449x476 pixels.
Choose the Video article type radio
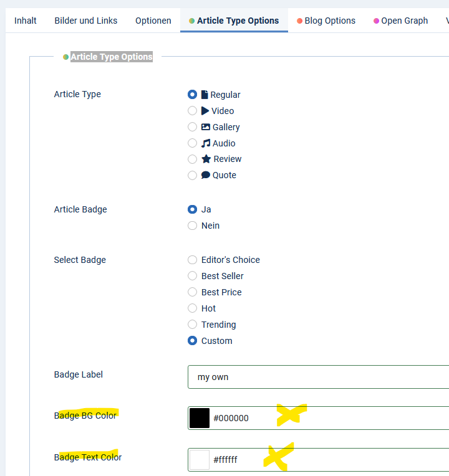coord(192,111)
